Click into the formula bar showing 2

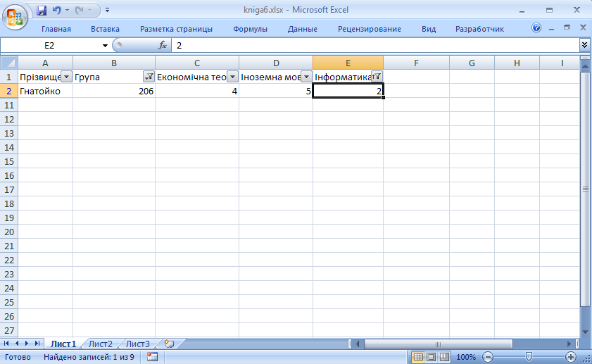[375, 46]
